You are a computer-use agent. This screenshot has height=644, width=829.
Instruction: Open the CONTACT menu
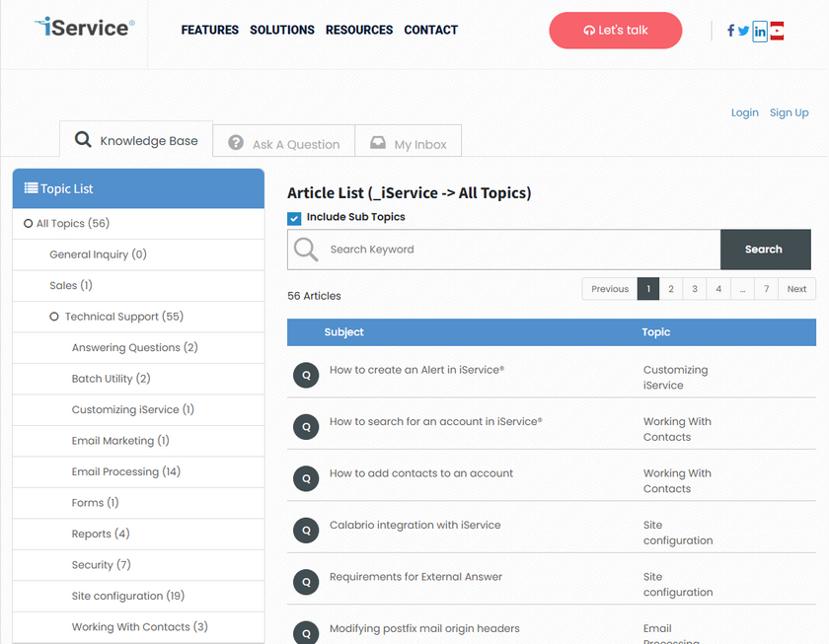[431, 31]
